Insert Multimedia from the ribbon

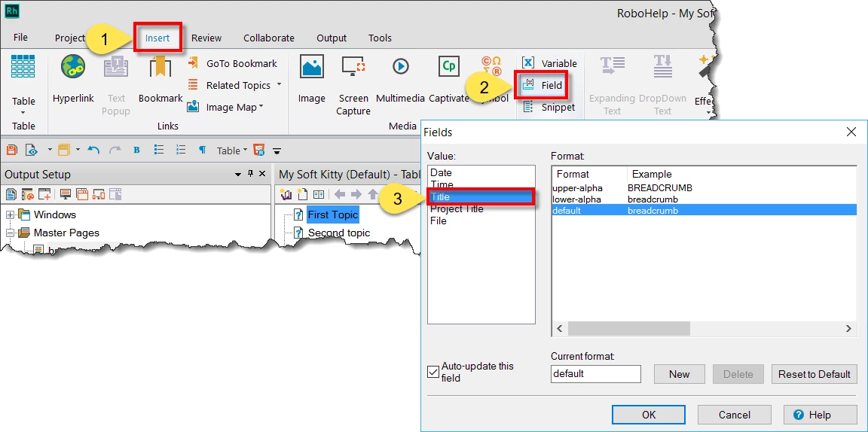coord(400,78)
